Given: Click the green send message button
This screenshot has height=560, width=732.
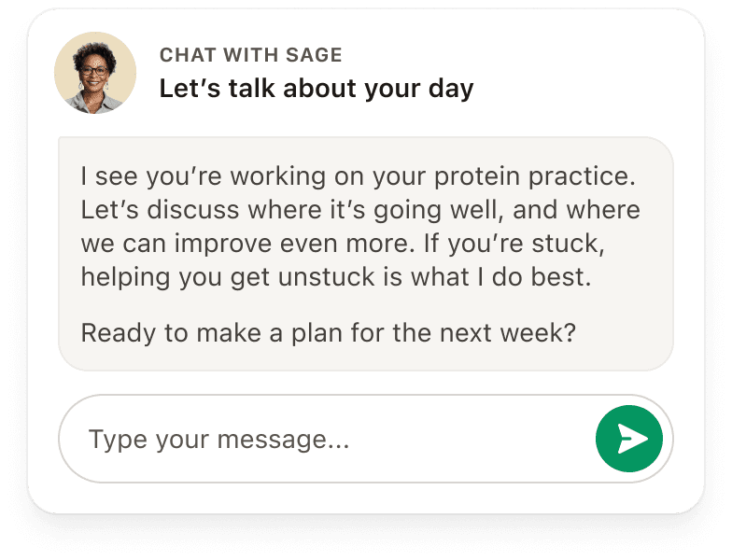Looking at the screenshot, I should click(x=629, y=439).
